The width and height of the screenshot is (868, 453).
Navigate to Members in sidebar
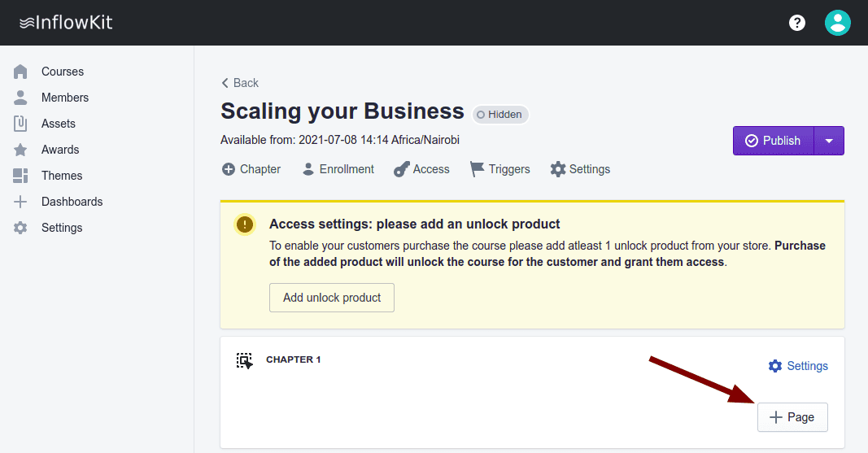click(x=65, y=98)
